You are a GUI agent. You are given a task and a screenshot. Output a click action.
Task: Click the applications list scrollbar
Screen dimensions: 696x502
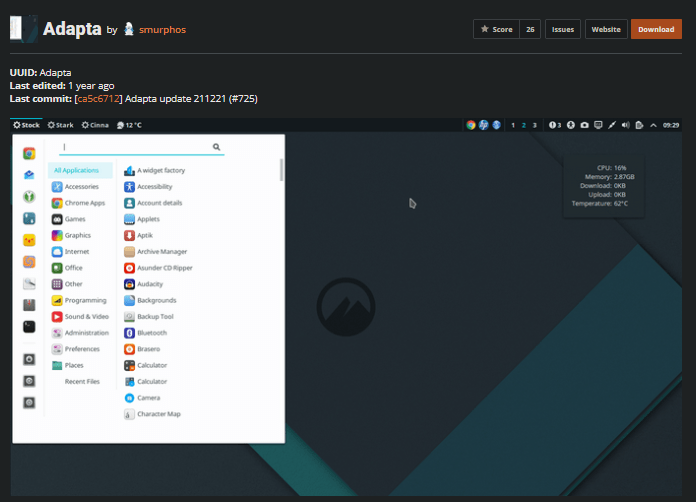tap(281, 170)
